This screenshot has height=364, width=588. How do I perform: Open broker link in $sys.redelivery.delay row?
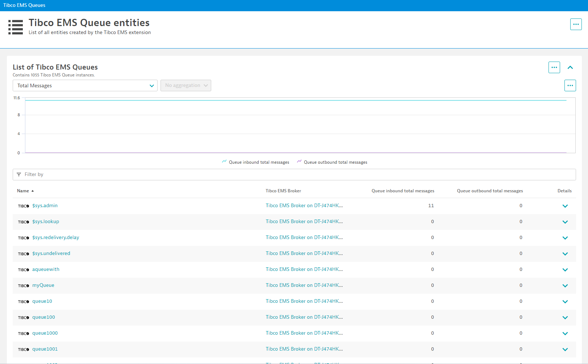point(304,238)
